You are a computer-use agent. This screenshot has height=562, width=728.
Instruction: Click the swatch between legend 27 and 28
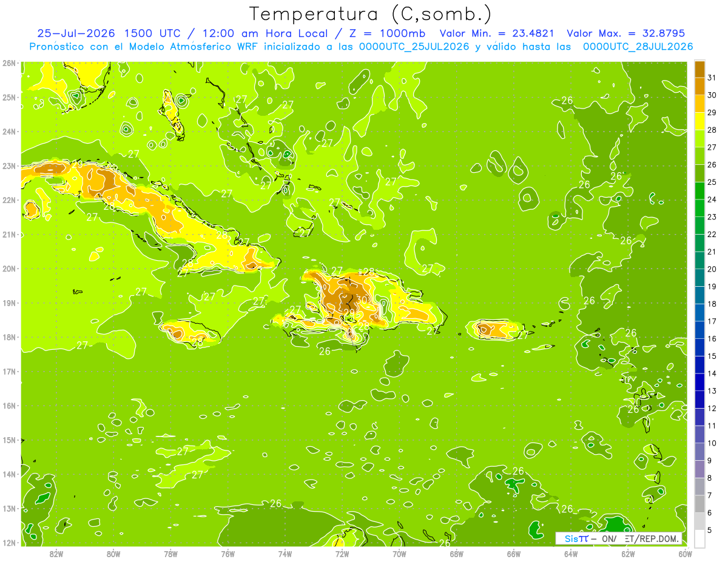coord(699,138)
